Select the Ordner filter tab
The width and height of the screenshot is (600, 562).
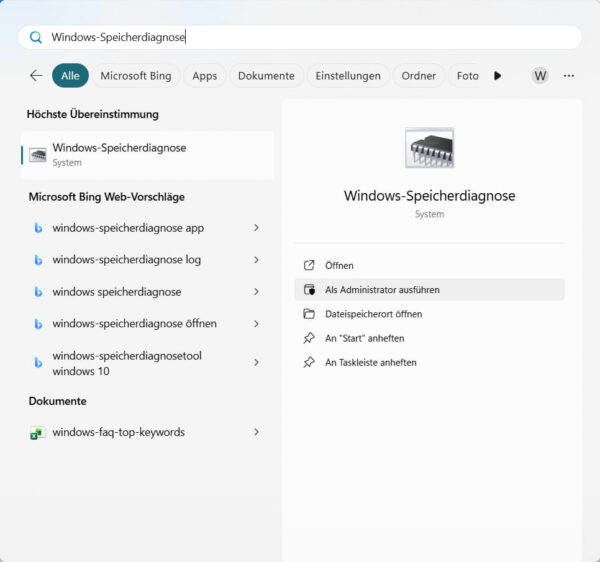click(x=419, y=75)
